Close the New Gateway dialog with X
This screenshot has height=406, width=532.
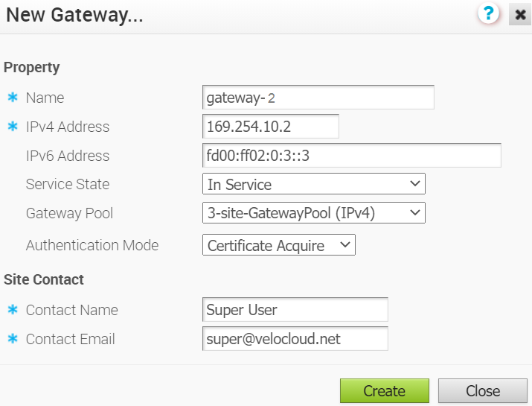(x=519, y=15)
